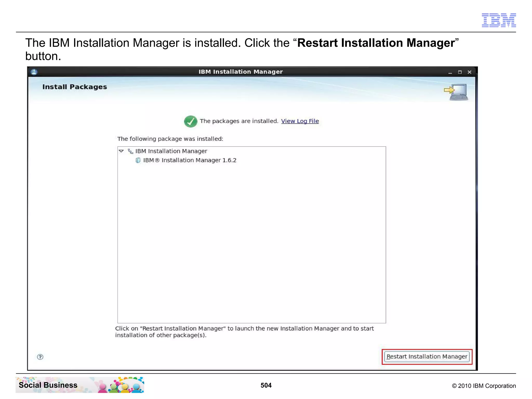Click the group icon beside IBM Installation Manager
The width and height of the screenshot is (532, 399).
click(130, 151)
